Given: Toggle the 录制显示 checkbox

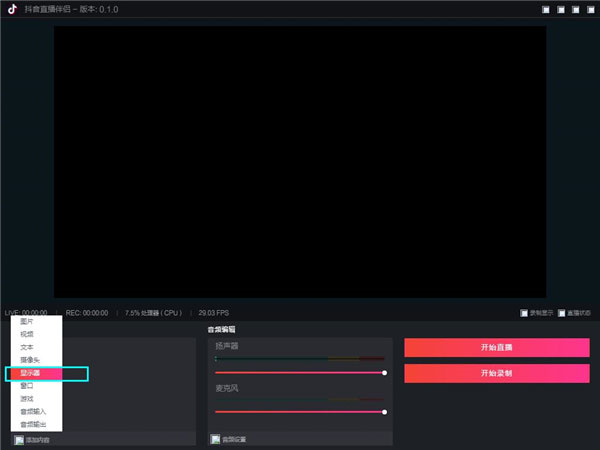Looking at the screenshot, I should click(524, 313).
